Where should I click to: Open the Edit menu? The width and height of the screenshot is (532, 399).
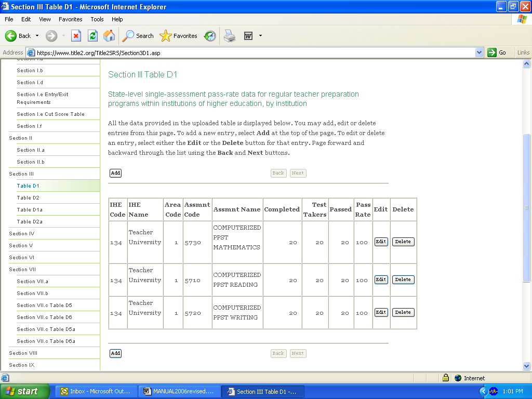coord(26,19)
